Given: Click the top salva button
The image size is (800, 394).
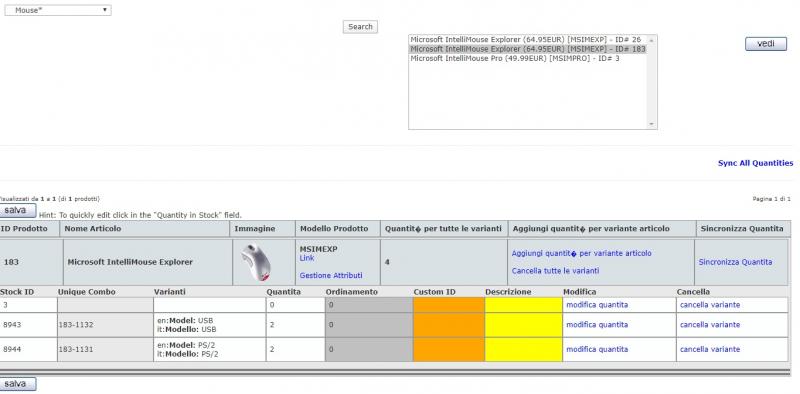Looking at the screenshot, I should click(x=16, y=210).
